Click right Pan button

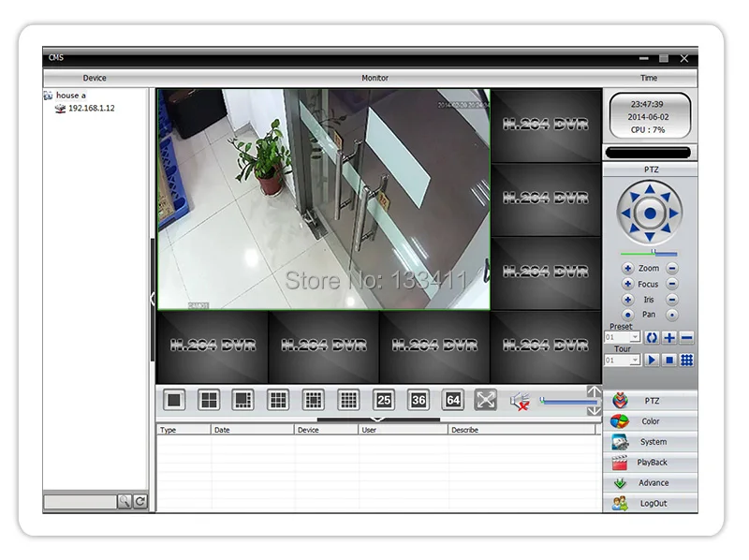pyautogui.click(x=672, y=315)
